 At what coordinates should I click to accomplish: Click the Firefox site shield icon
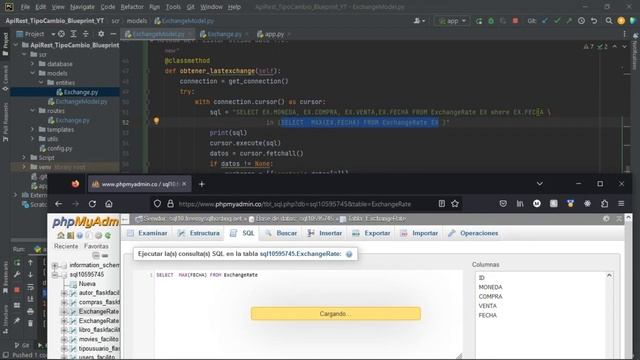click(157, 204)
